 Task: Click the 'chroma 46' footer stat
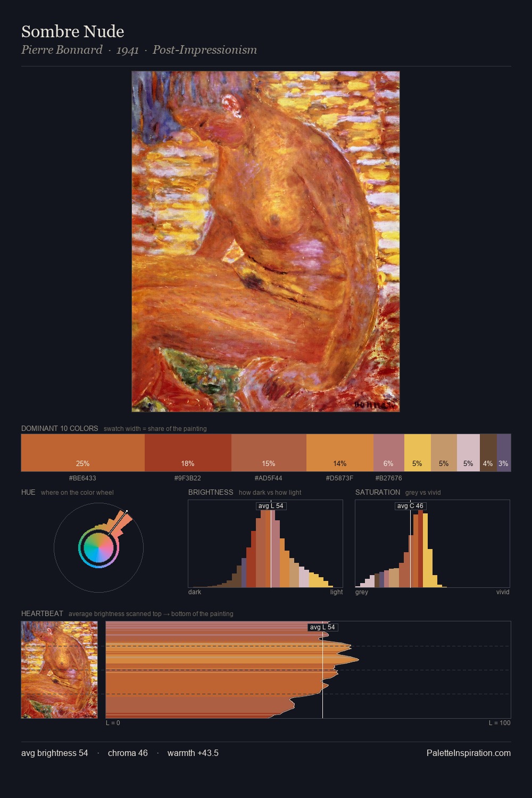pos(128,753)
